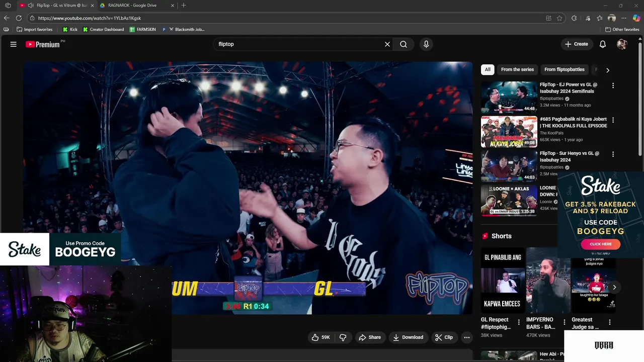Open the EJ Power vs GL thumbnail
The image size is (644, 362).
(x=509, y=97)
